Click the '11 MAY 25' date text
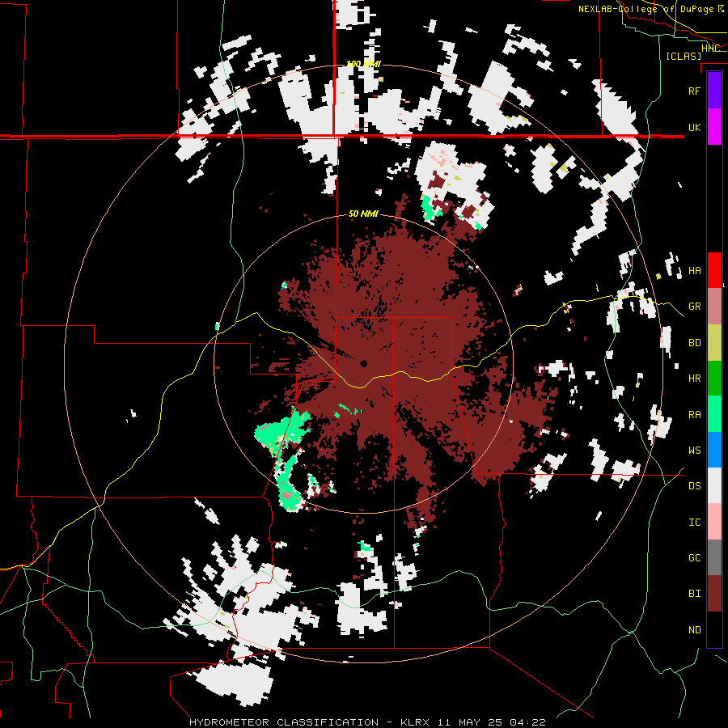 470,722
